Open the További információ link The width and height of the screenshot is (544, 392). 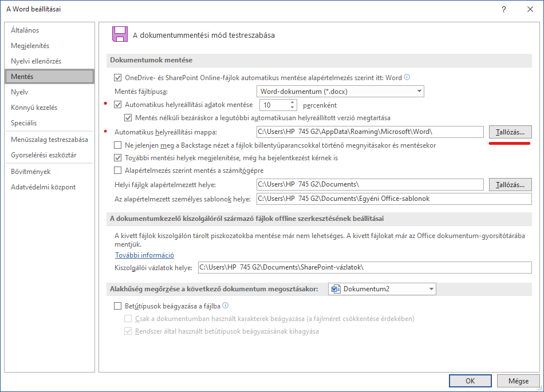[144, 255]
